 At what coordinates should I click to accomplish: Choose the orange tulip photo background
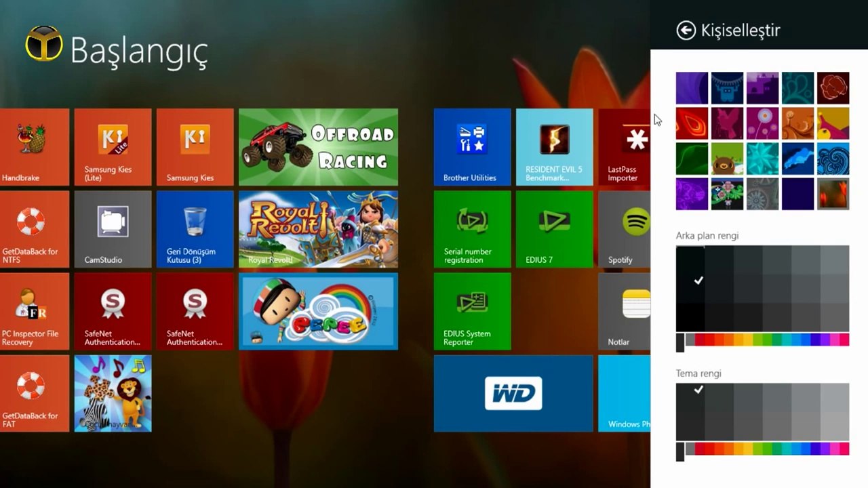833,194
